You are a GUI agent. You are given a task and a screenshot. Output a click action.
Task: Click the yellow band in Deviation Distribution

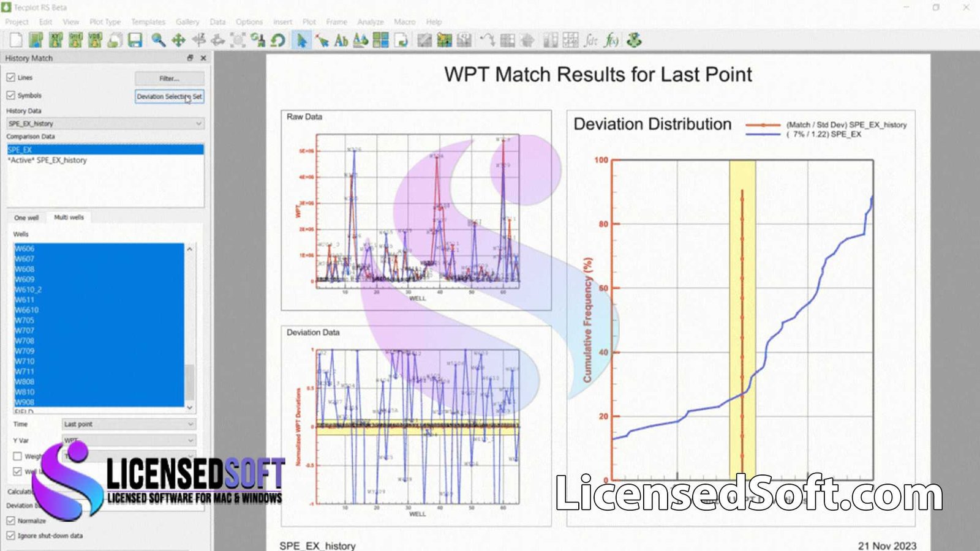tap(742, 320)
